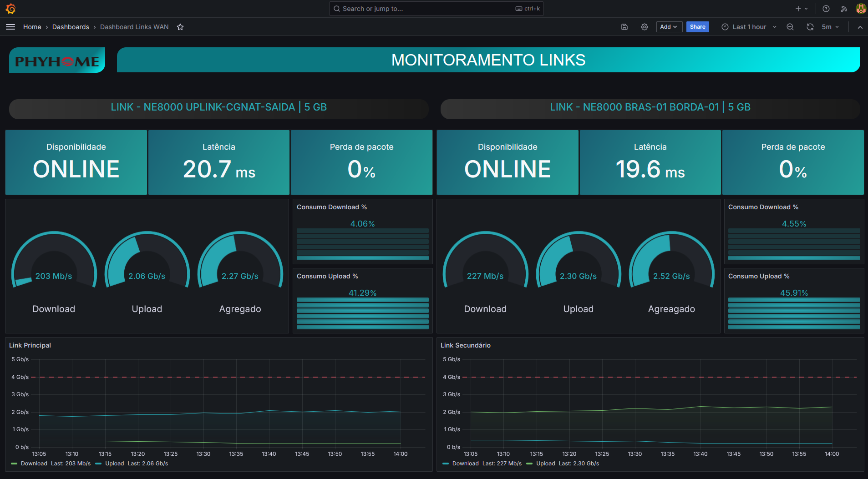Click the zoom out time range icon
This screenshot has height=479, width=868.
[790, 27]
